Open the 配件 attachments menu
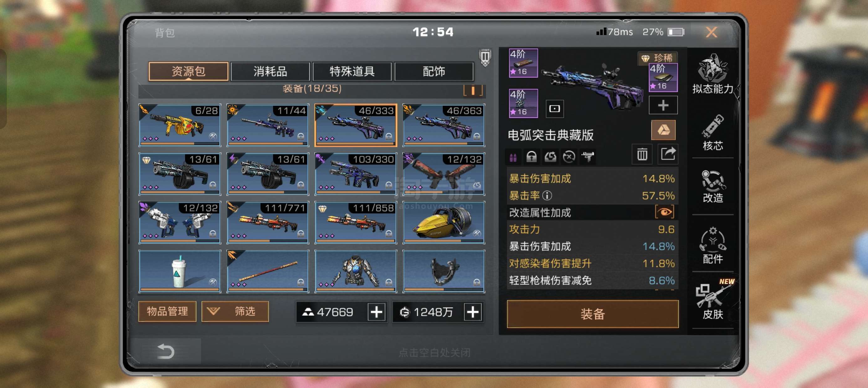868x388 pixels. (713, 245)
